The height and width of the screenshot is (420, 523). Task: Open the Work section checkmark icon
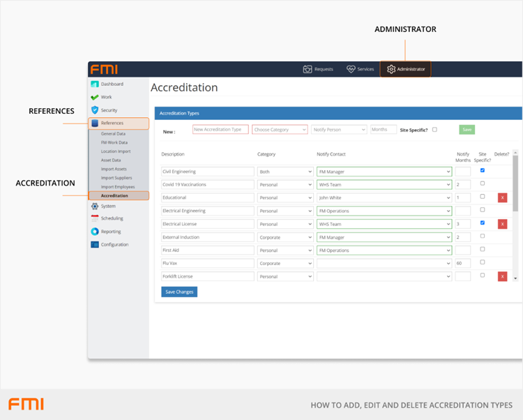(95, 98)
